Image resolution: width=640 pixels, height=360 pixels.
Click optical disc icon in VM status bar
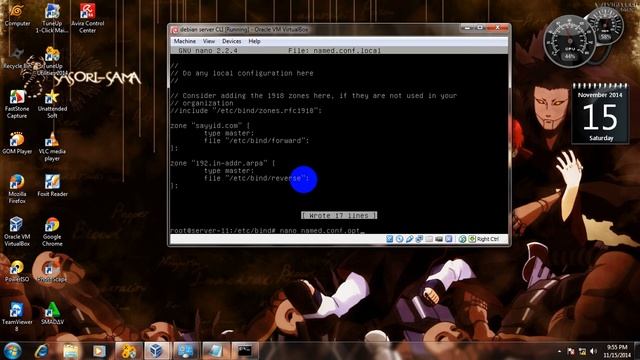400,239
